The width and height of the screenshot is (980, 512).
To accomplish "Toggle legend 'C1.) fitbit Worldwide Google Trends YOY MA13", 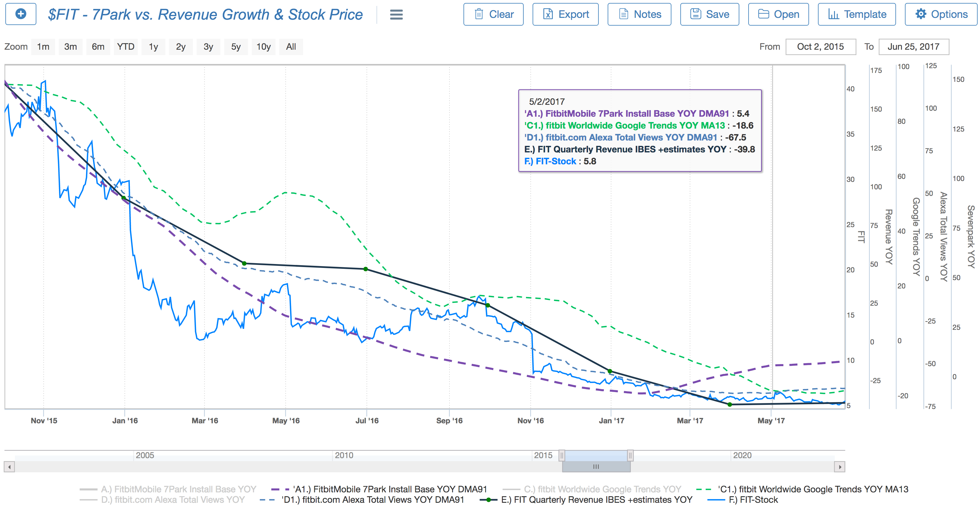I will (802, 489).
